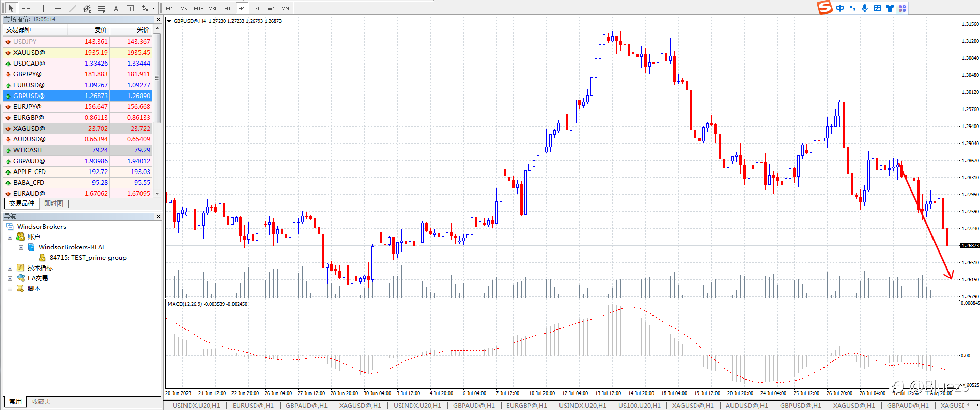The height and width of the screenshot is (410, 980).
Task: Open the GBPUSD@,H4 chart menu triangle
Action: click(169, 21)
